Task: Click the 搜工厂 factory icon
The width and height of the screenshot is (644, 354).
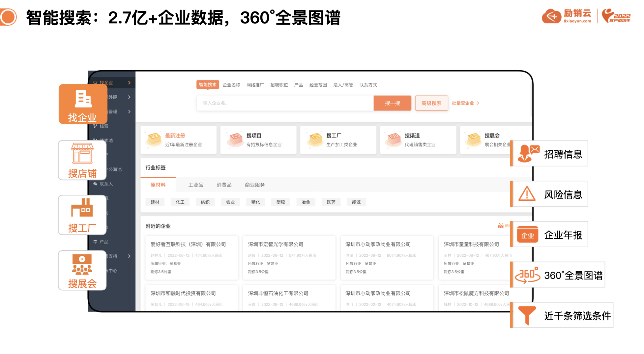Action: tap(82, 208)
